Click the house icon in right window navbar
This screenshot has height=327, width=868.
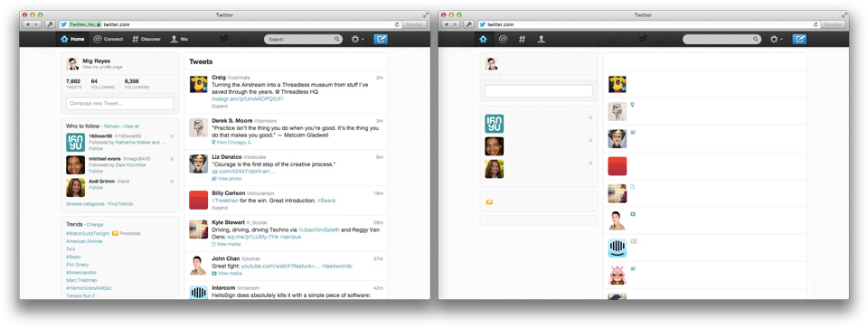483,39
